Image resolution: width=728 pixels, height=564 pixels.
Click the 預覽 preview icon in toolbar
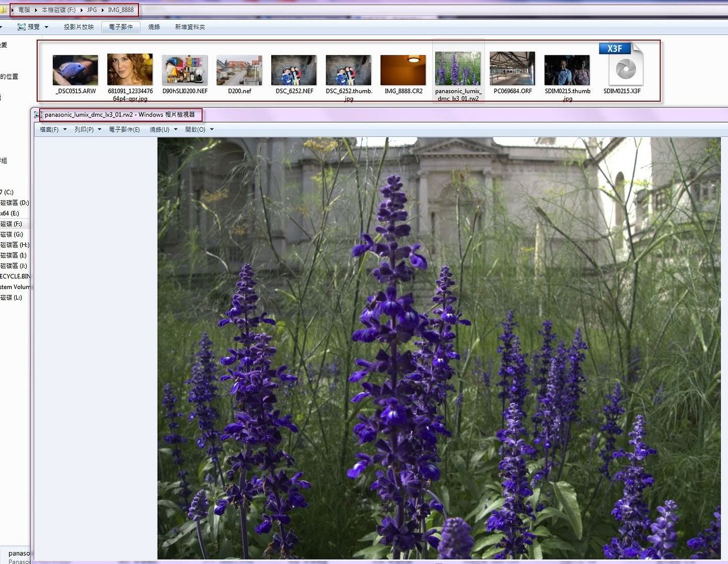tap(21, 27)
